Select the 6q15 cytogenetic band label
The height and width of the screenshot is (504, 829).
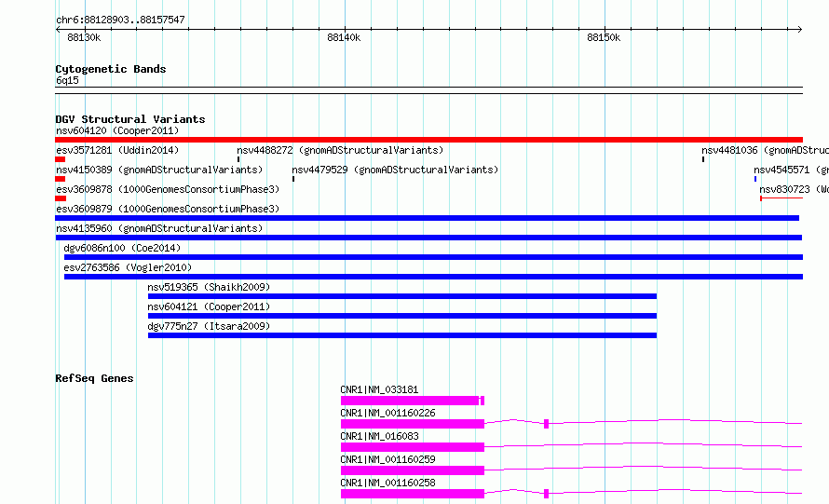tap(67, 80)
